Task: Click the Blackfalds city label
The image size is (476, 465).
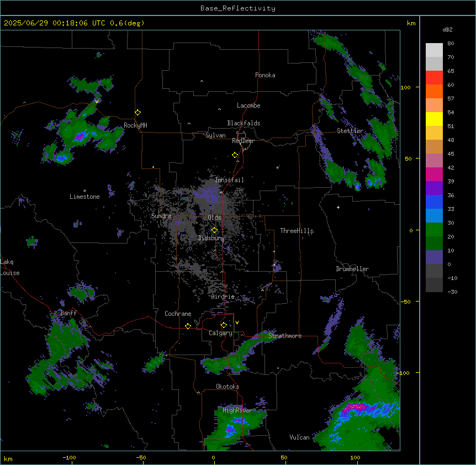Action: coord(244,123)
